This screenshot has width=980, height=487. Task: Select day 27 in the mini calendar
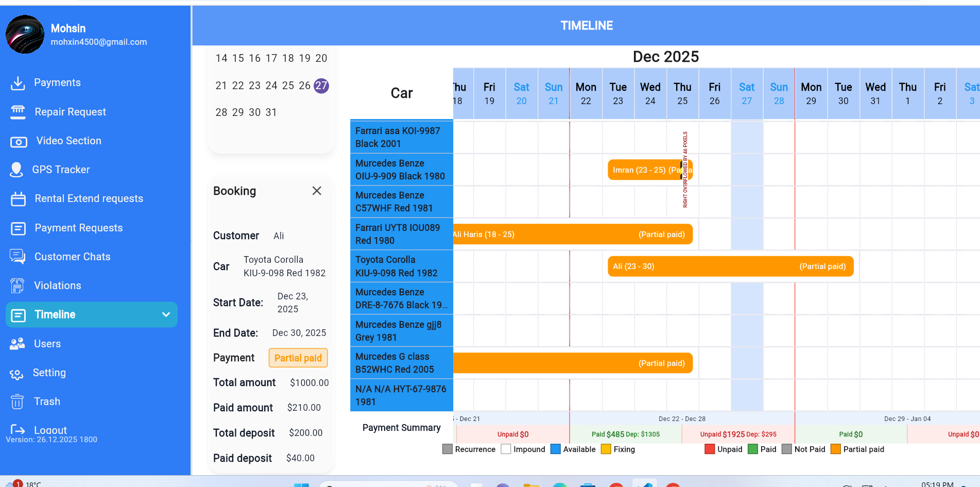tap(321, 86)
